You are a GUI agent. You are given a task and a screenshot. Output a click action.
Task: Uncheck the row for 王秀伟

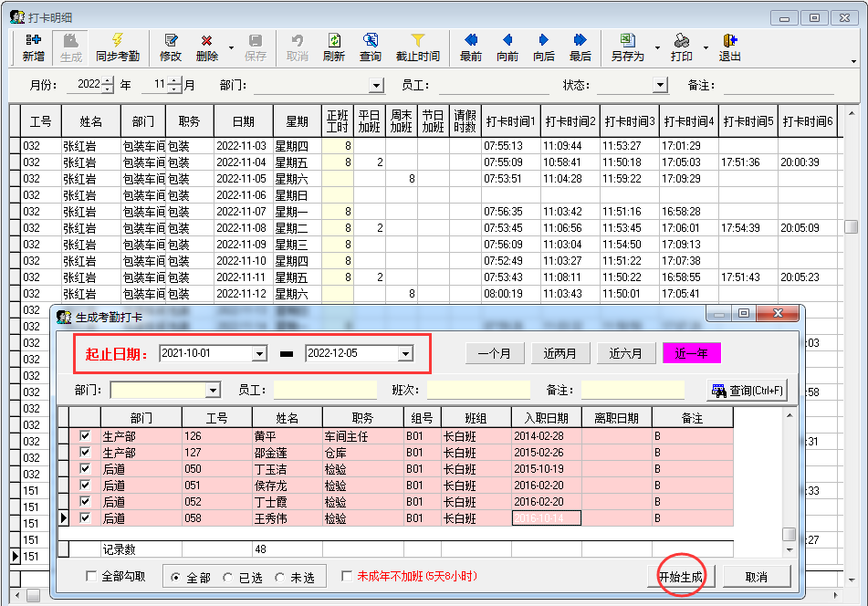pos(85,518)
